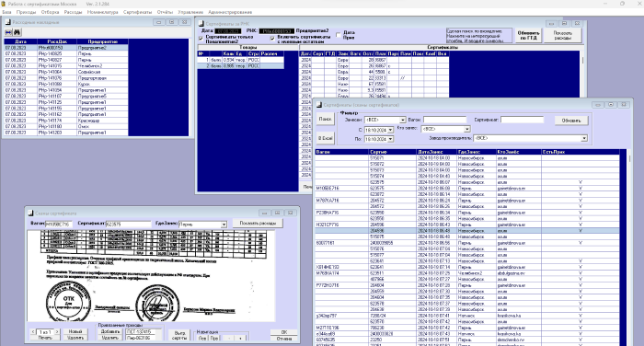This screenshot has width=644, height=346.
Task: Toggle 'Сертификаты только Предприятие2' checkbox
Action: (x=201, y=39)
